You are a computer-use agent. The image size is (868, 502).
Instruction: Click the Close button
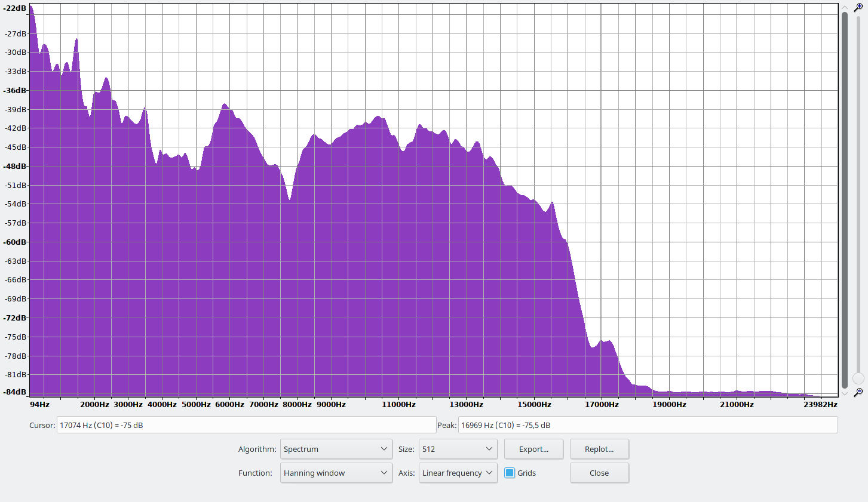point(599,473)
